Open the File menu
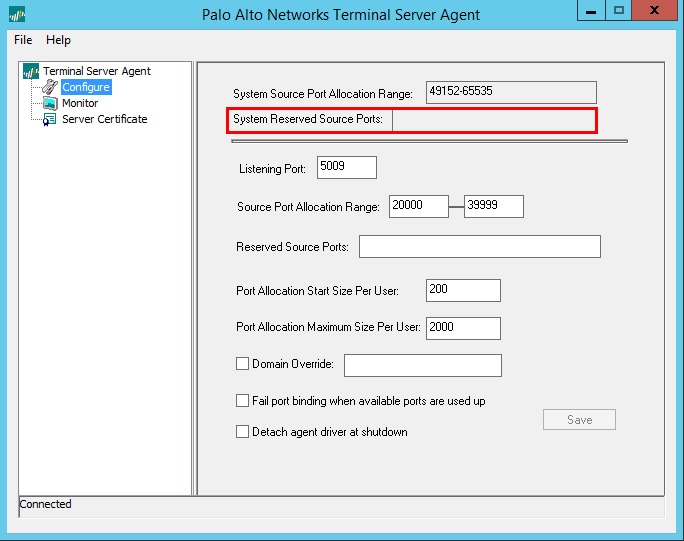Viewport: 684px width, 541px height. coord(23,40)
